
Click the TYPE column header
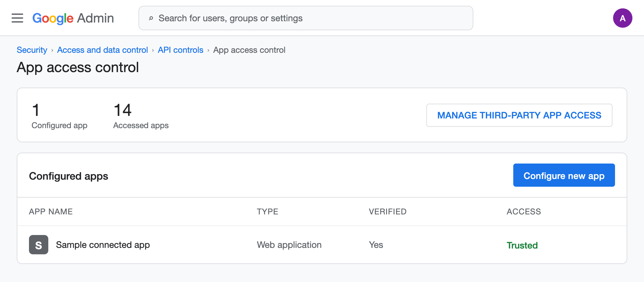click(267, 211)
